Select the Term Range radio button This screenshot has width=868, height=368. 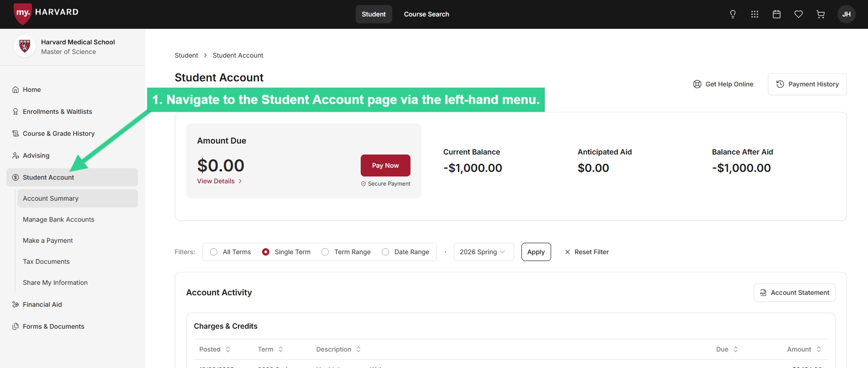[325, 252]
